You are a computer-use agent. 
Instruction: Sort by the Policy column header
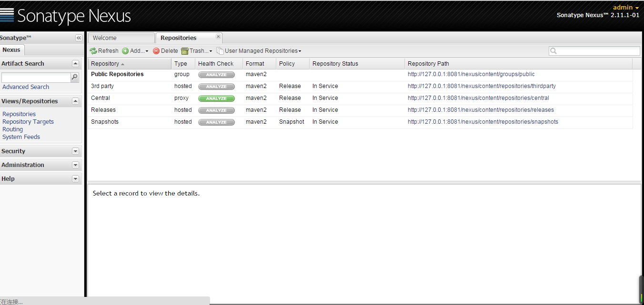292,64
